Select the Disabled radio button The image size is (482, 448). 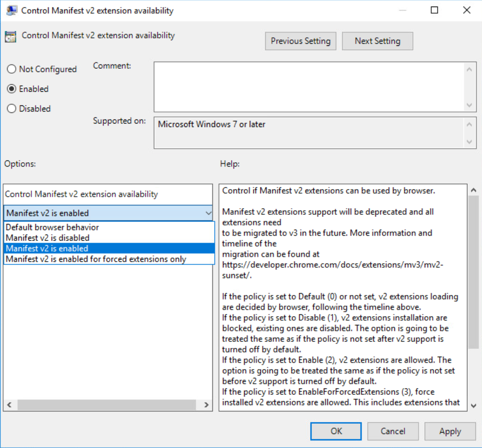11,109
